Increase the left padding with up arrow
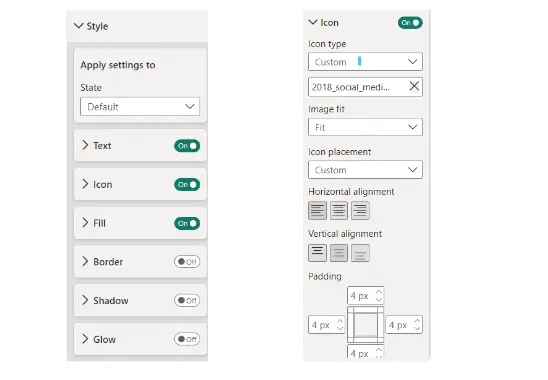The width and height of the screenshot is (548, 380). (x=340, y=321)
